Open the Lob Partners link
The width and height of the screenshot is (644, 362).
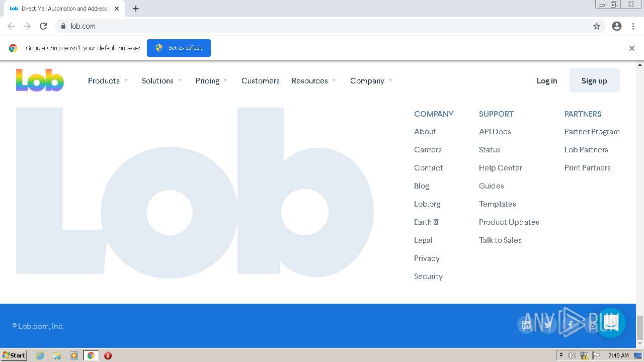[586, 150]
